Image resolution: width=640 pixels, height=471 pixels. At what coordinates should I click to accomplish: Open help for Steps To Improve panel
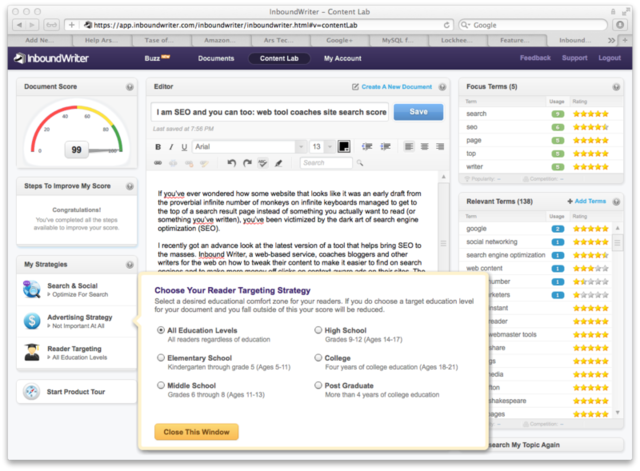click(x=130, y=186)
